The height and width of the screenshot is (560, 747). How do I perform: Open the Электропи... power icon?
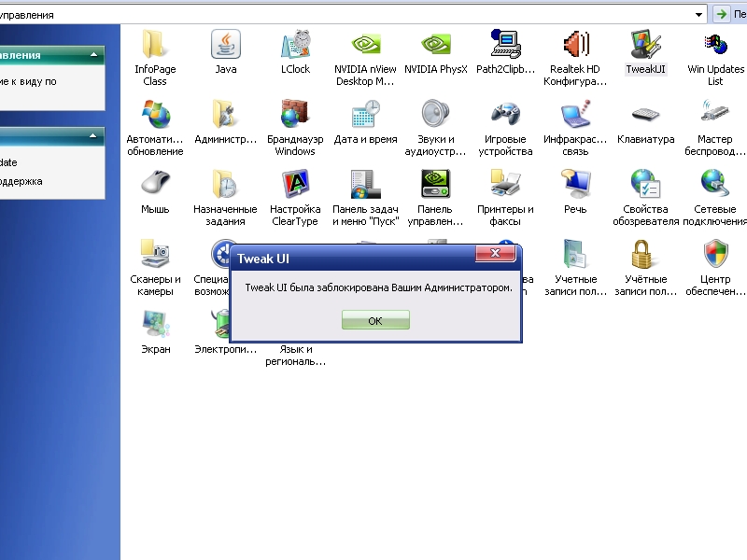(x=220, y=324)
